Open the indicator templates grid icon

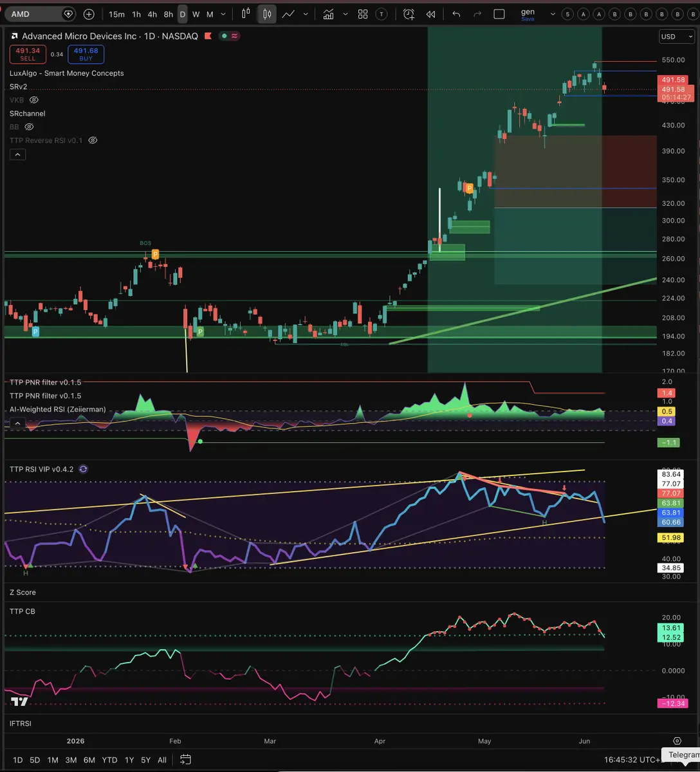[x=363, y=14]
